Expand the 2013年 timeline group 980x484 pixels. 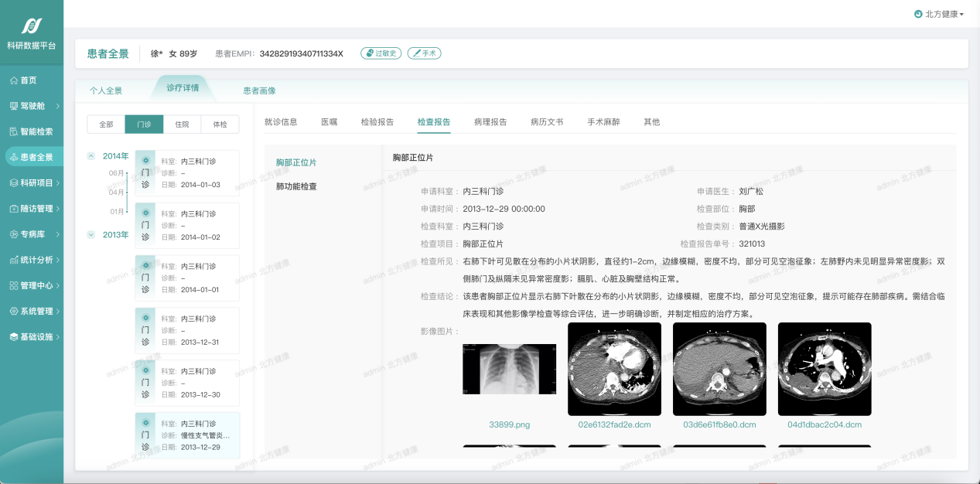pos(91,234)
